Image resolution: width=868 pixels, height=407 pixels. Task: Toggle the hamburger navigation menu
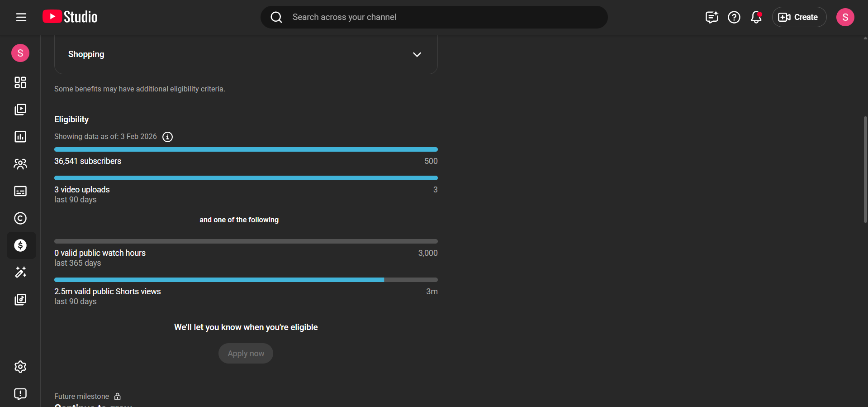coord(21,17)
